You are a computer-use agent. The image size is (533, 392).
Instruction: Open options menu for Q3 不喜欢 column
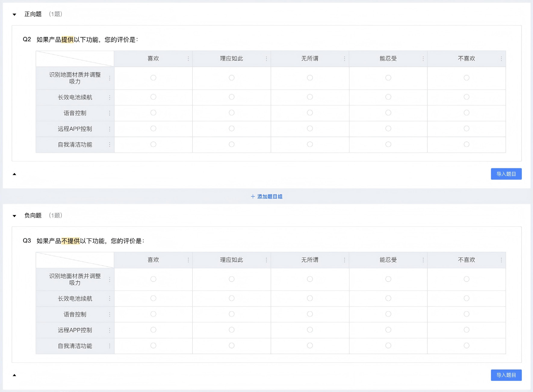501,260
